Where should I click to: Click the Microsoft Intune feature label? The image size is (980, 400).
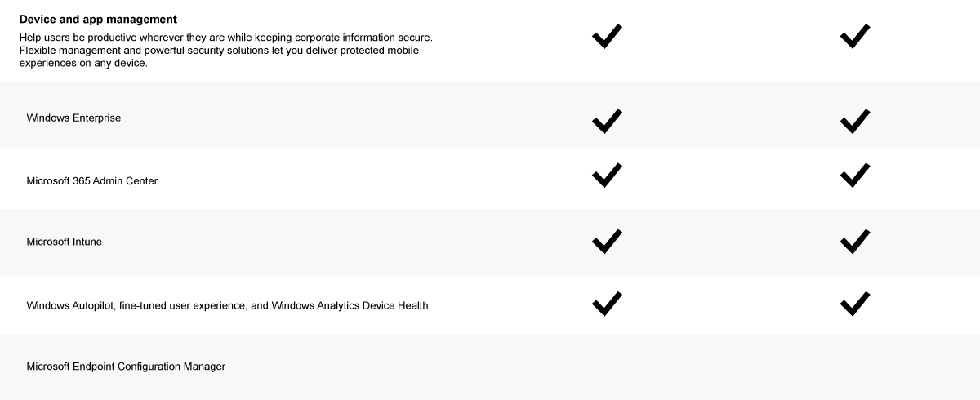click(x=65, y=242)
